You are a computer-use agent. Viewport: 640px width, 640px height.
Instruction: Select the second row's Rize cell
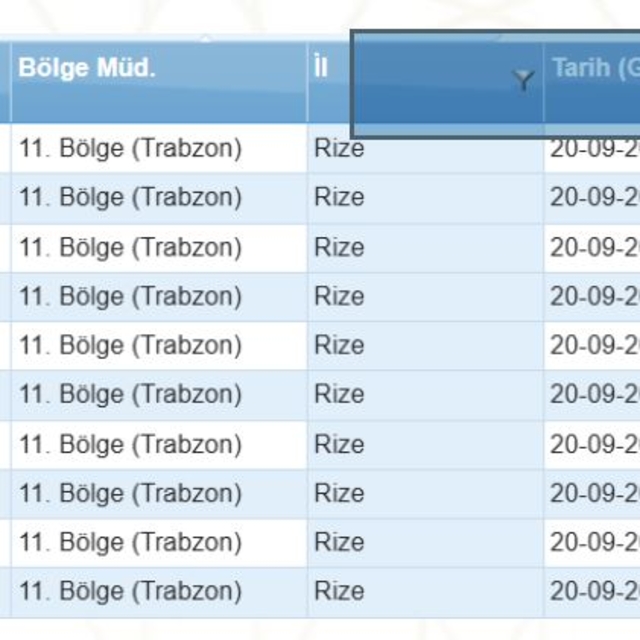coord(339,198)
